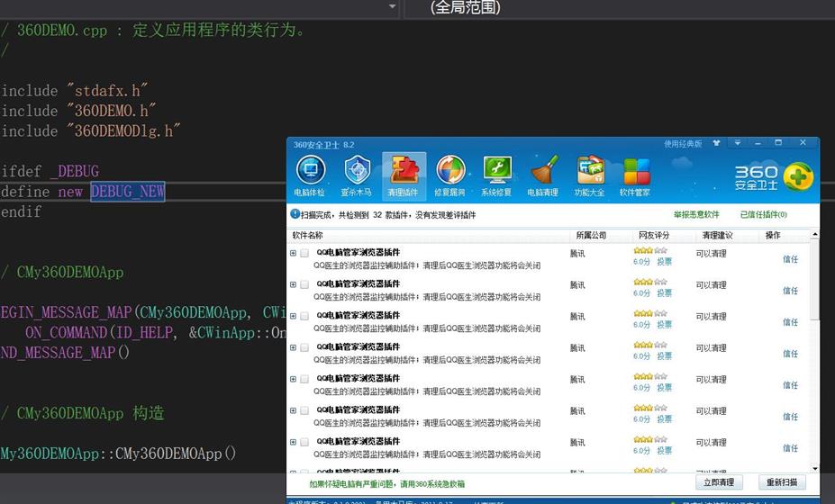The height and width of the screenshot is (504, 835).
Task: Sort by the 软件名称 column header
Action: click(x=429, y=235)
